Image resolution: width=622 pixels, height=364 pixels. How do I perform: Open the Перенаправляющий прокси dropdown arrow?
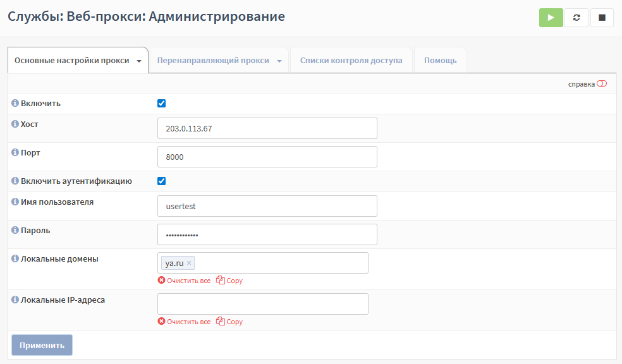(x=279, y=61)
